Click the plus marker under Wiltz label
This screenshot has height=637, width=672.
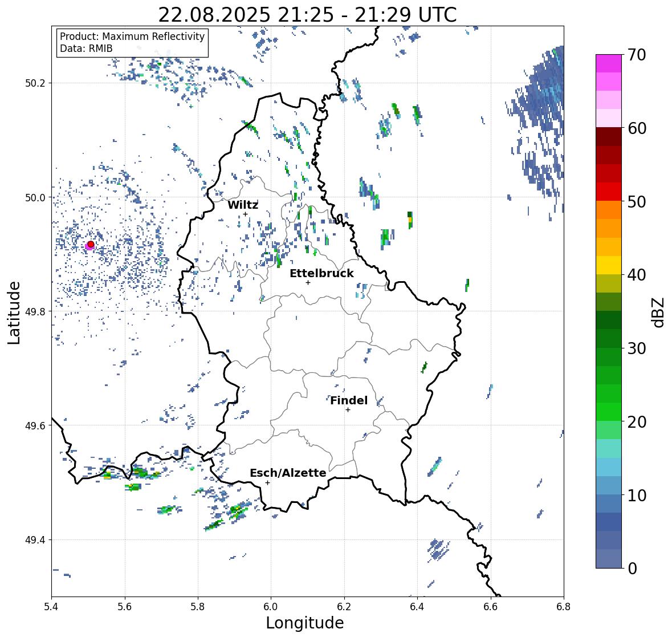coord(245,214)
